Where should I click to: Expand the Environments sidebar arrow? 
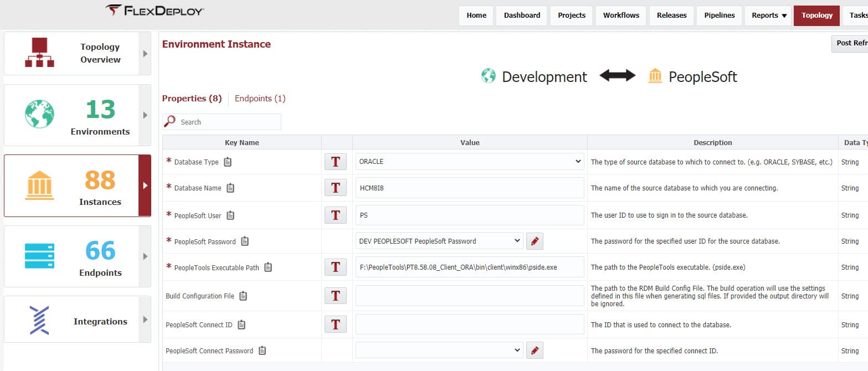click(145, 115)
